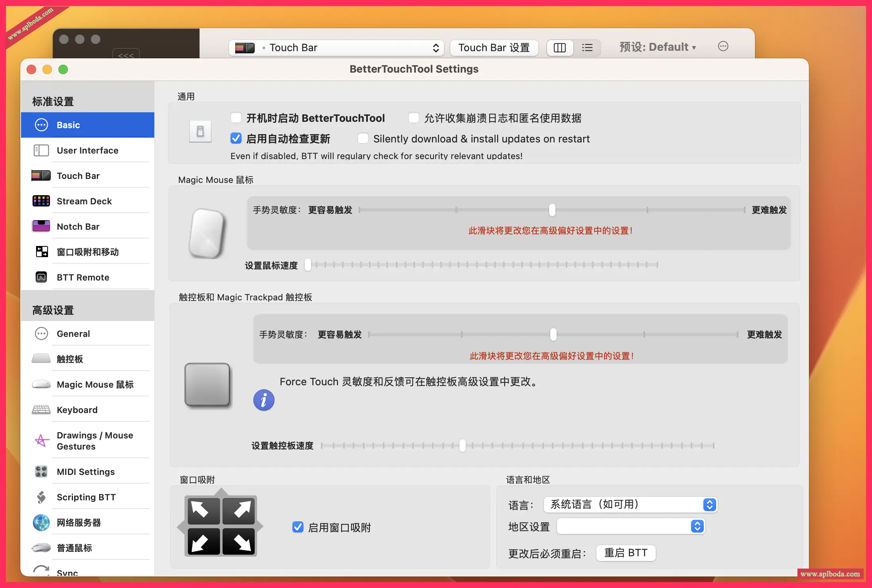
Task: Click the Keyboard sidebar icon
Action: 41,409
